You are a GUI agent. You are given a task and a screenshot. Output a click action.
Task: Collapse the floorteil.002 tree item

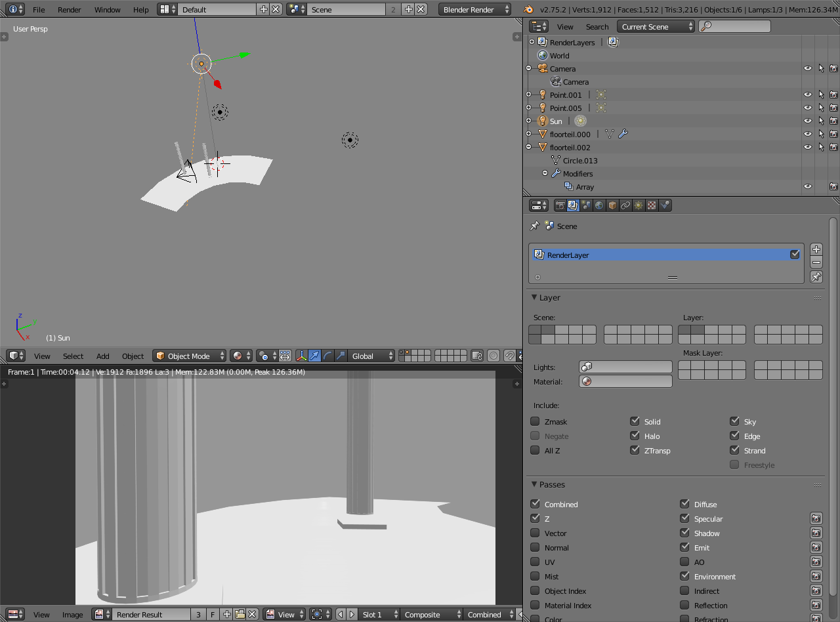(529, 147)
